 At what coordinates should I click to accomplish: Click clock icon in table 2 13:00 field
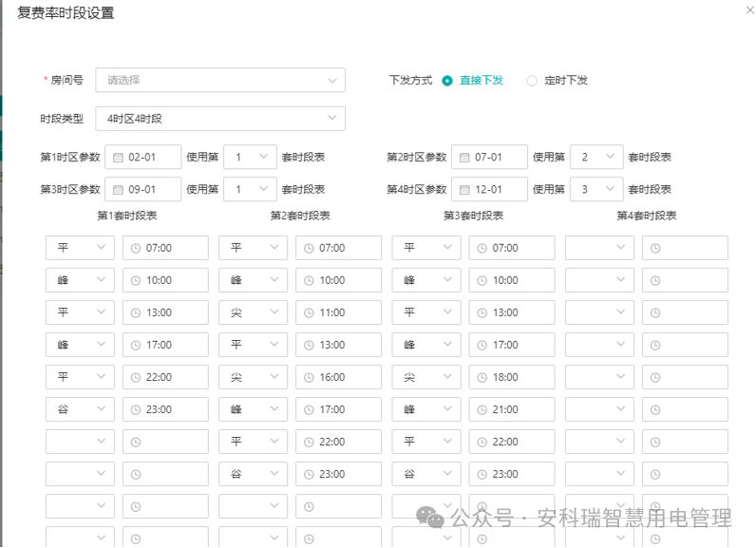[x=309, y=346]
